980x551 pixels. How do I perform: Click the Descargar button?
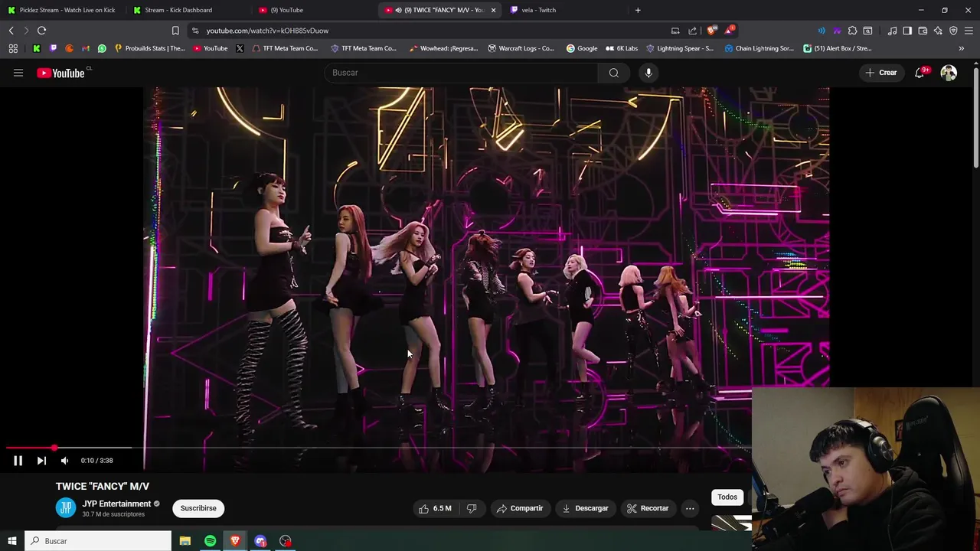(x=585, y=508)
